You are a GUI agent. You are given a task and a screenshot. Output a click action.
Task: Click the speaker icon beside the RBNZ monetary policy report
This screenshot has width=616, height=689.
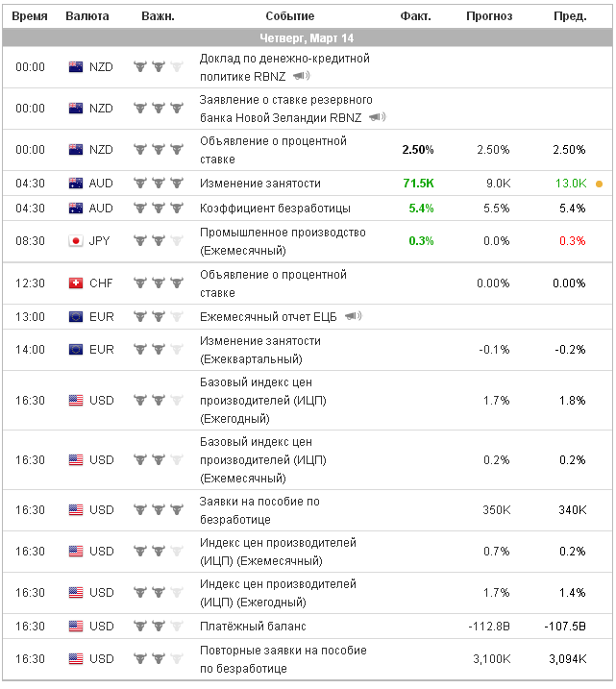pyautogui.click(x=301, y=75)
